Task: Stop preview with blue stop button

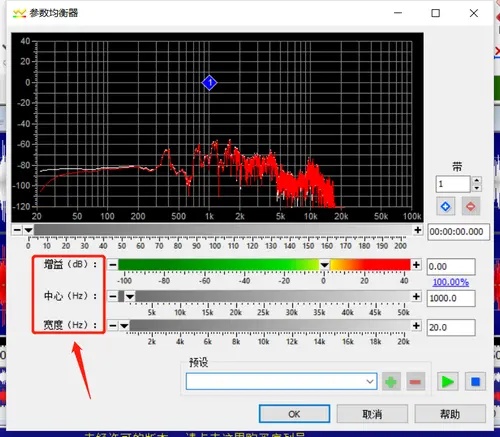Action: coord(475,382)
